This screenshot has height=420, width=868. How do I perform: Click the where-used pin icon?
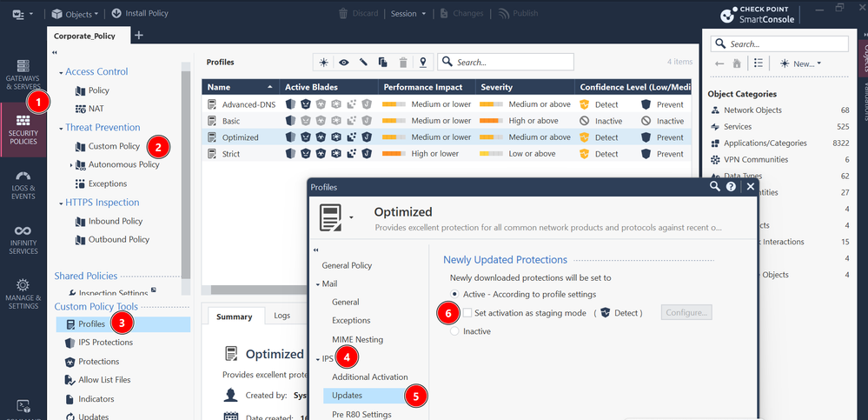point(423,63)
